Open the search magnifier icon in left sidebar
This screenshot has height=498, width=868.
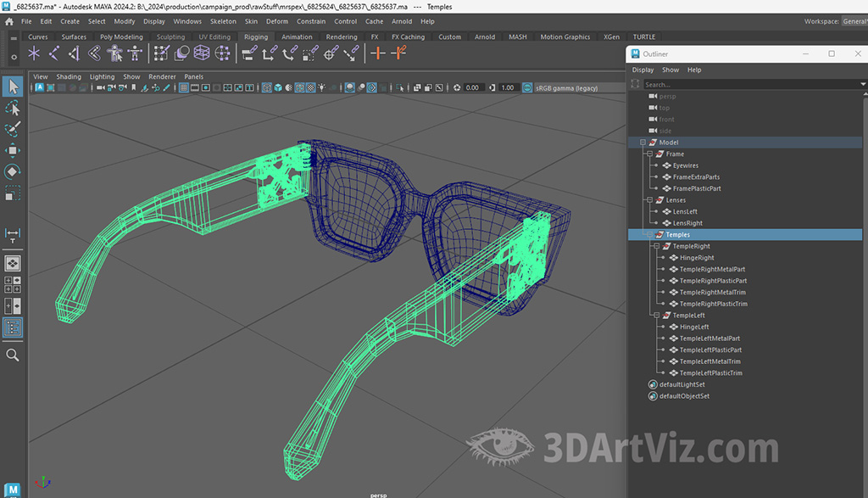(x=13, y=355)
